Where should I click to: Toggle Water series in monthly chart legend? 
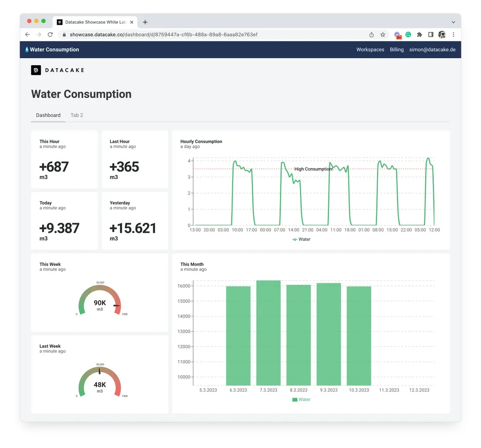pyautogui.click(x=301, y=400)
